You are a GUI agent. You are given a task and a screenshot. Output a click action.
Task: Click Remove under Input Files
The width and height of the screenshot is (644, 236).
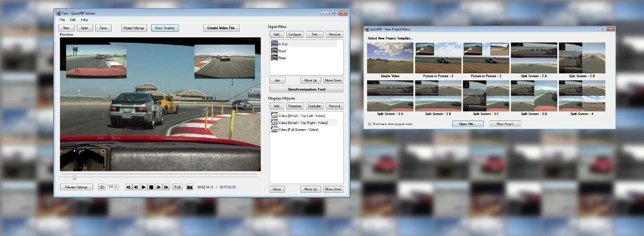[335, 34]
